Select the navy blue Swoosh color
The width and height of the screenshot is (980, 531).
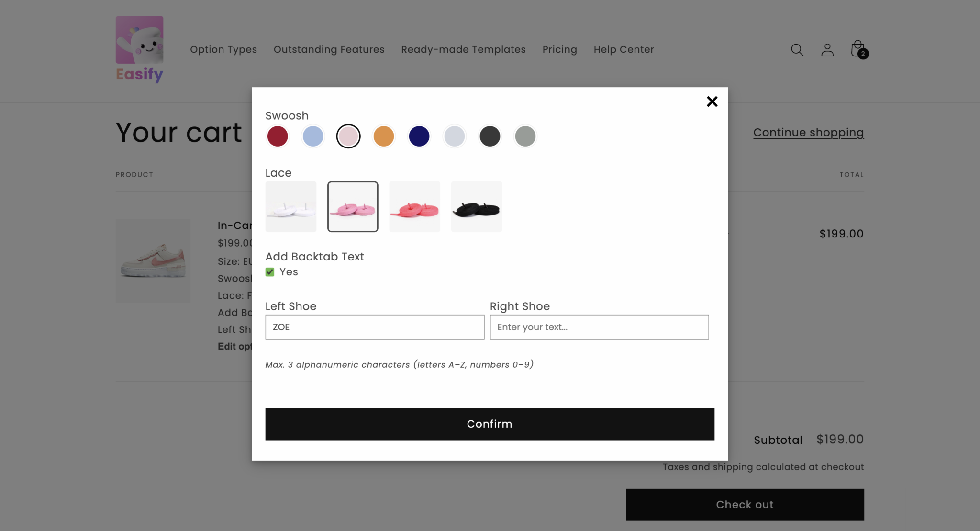click(x=419, y=136)
